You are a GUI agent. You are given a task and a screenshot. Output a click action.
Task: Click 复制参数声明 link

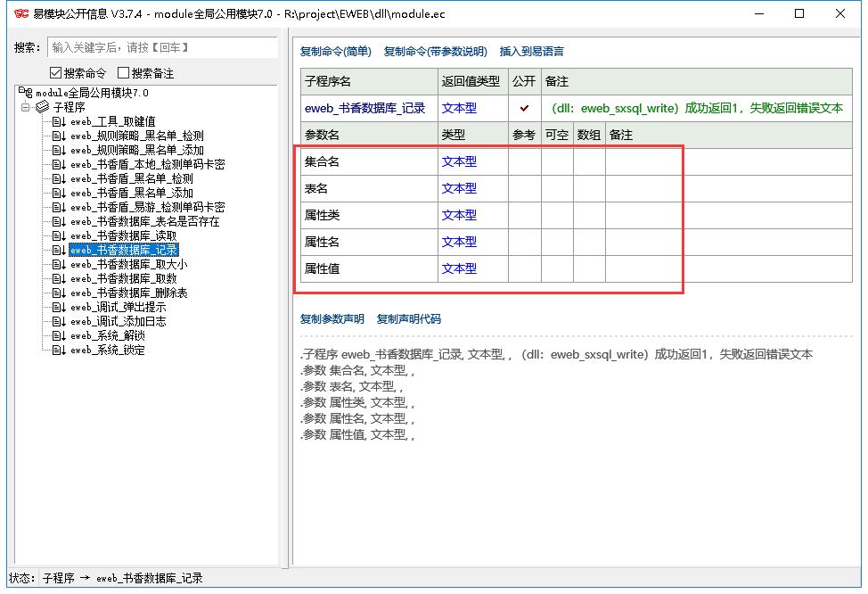tap(332, 318)
